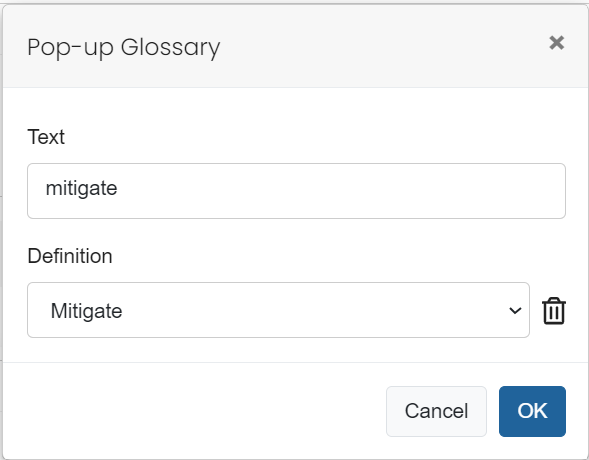Click empty space in Text input box
This screenshot has height=460, width=589.
coord(338,191)
